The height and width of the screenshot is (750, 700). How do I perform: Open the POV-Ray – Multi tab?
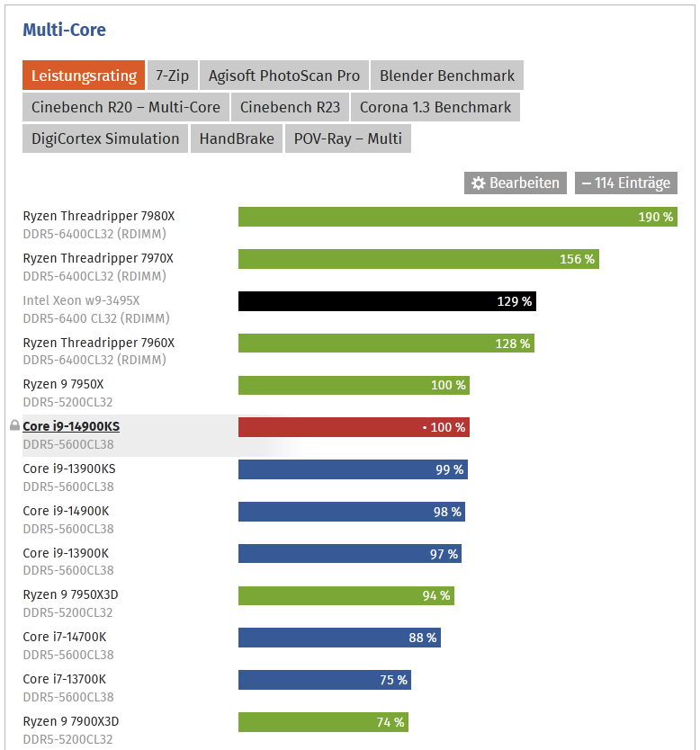[348, 138]
